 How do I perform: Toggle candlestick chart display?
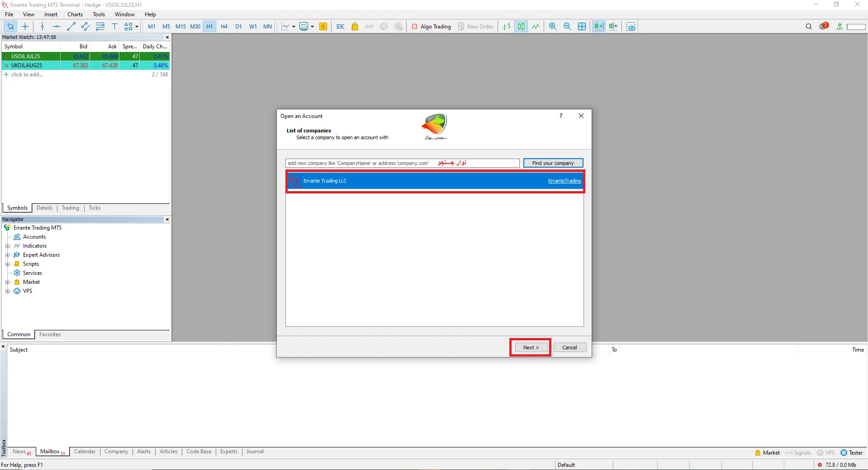pos(521,27)
